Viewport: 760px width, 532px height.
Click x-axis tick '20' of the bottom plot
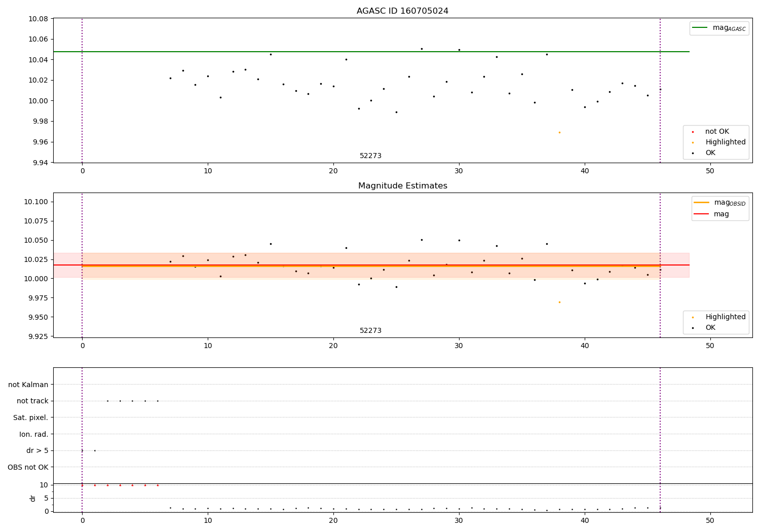click(x=333, y=521)
